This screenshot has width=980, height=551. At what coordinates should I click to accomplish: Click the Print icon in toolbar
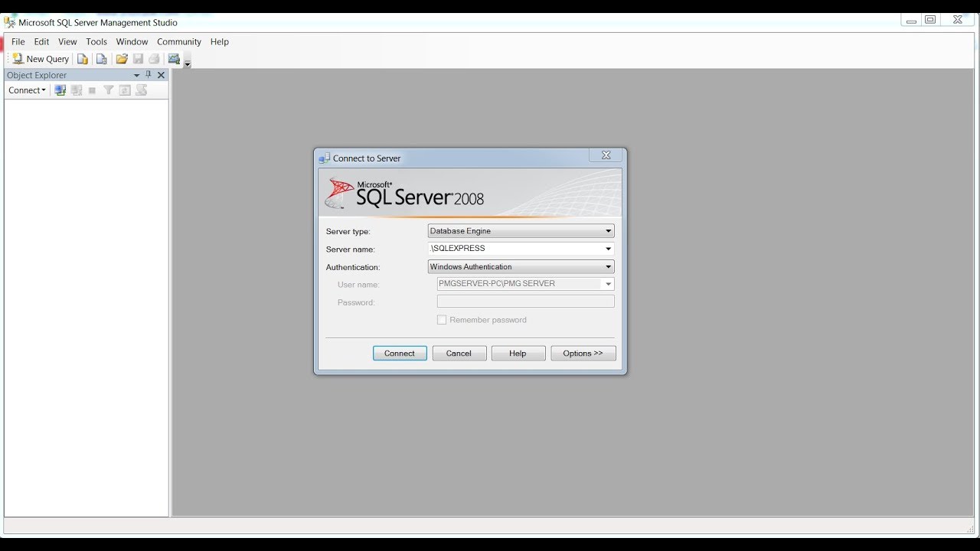[154, 59]
